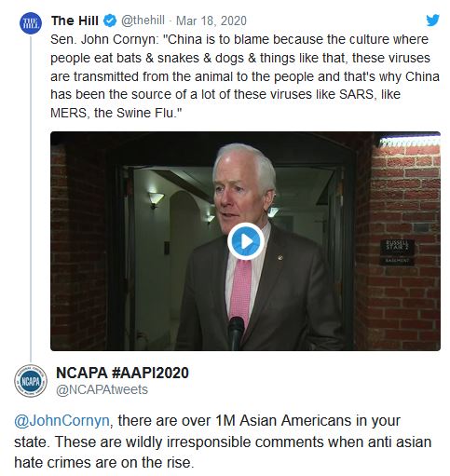Viewport: 450px width, 476px height.
Task: Click the @NCAPAtweets handle
Action: pyautogui.click(x=102, y=389)
